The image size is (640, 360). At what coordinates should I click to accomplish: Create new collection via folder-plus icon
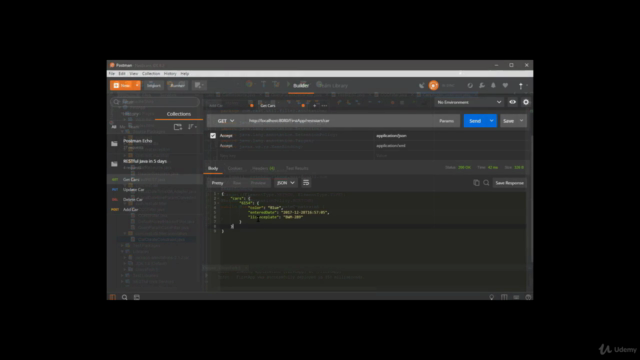(x=178, y=127)
